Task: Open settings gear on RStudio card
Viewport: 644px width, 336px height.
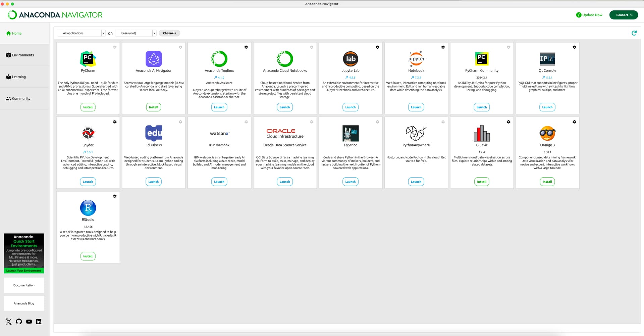Action: 115,196
